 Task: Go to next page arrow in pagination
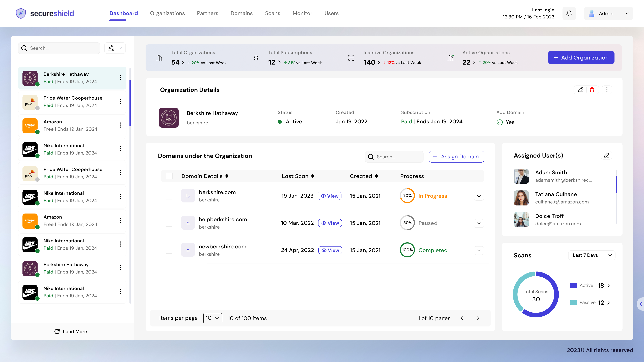(478, 318)
